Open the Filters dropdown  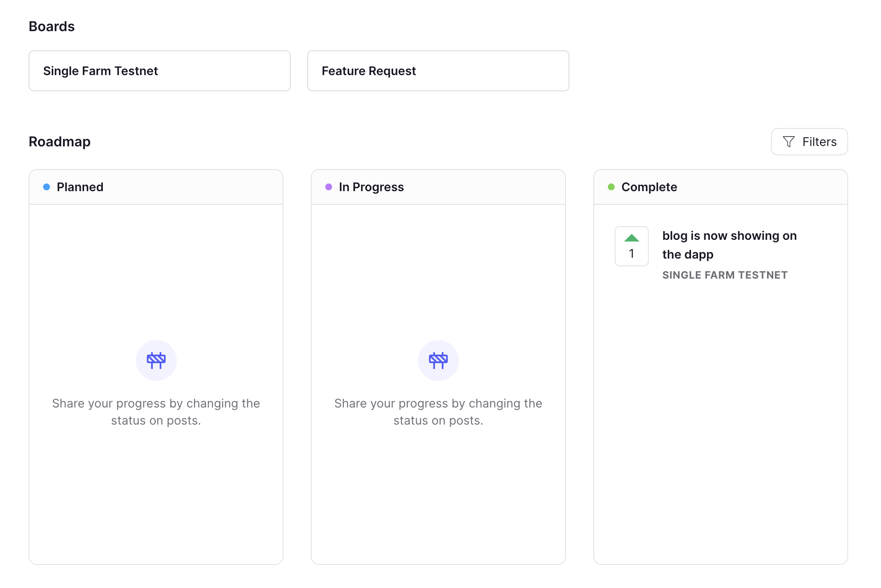(809, 142)
